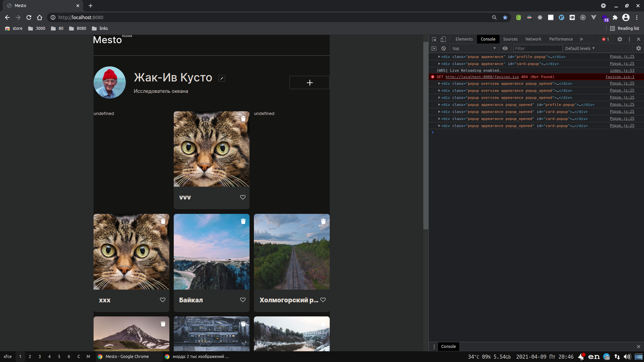Switch to the Console tab
Screen dimensions: 644x362
[x=488, y=39]
